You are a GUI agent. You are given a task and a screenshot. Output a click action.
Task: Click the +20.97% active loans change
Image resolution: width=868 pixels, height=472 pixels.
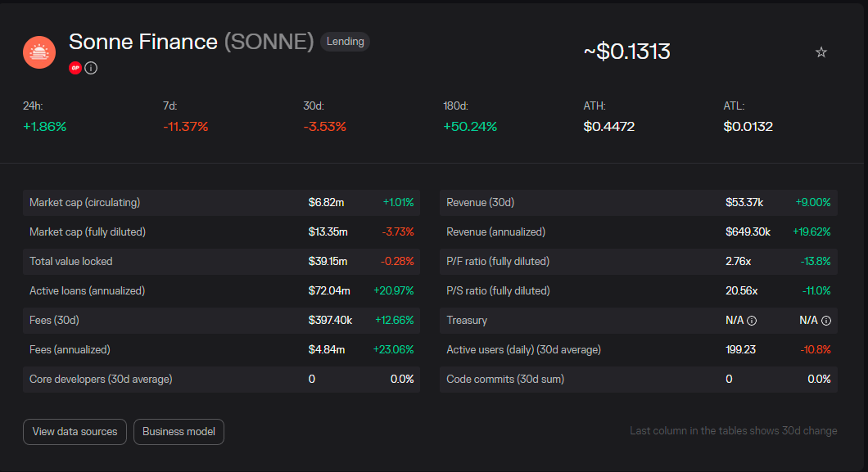coord(394,290)
